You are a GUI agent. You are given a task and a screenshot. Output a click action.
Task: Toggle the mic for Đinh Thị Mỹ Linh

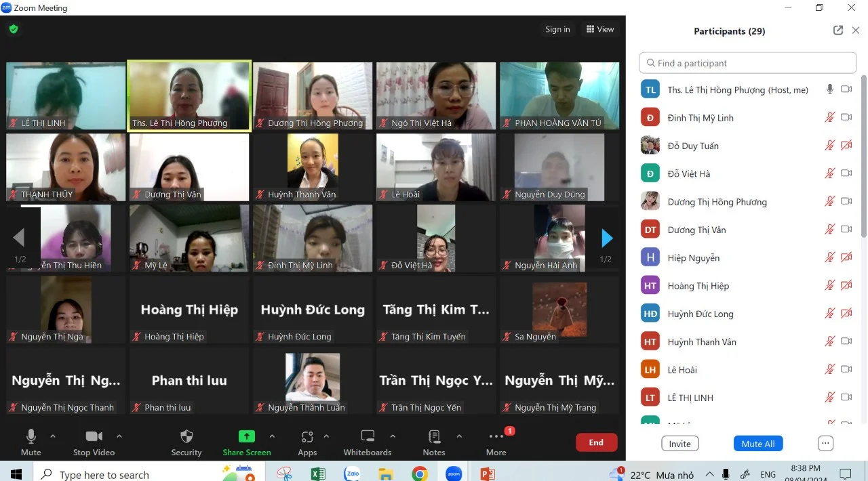[829, 117]
